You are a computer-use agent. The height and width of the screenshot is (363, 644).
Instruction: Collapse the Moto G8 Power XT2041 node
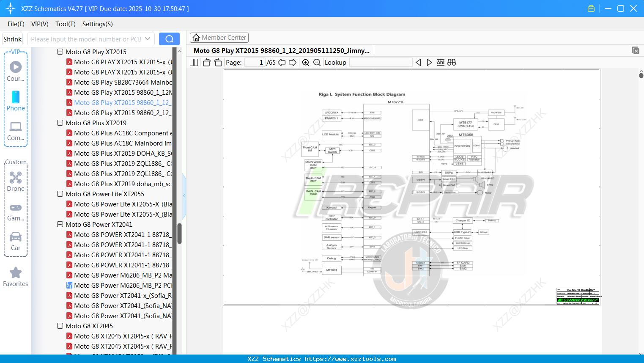pyautogui.click(x=60, y=224)
